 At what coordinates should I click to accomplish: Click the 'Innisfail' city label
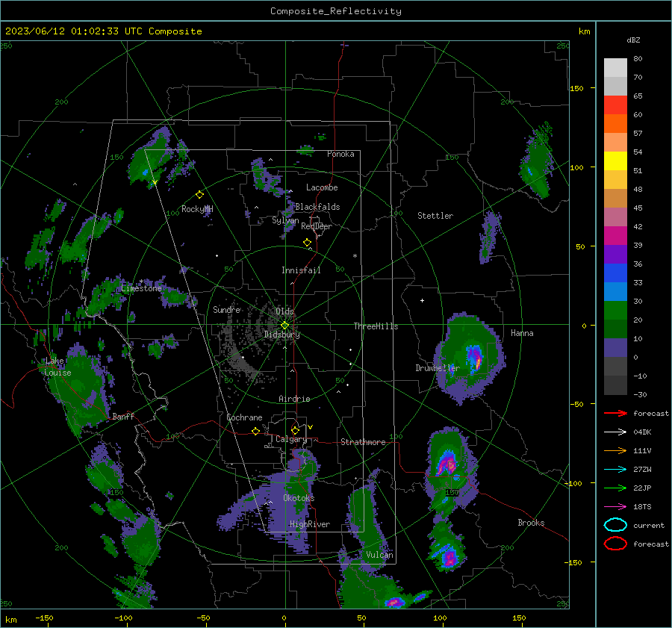coord(301,270)
